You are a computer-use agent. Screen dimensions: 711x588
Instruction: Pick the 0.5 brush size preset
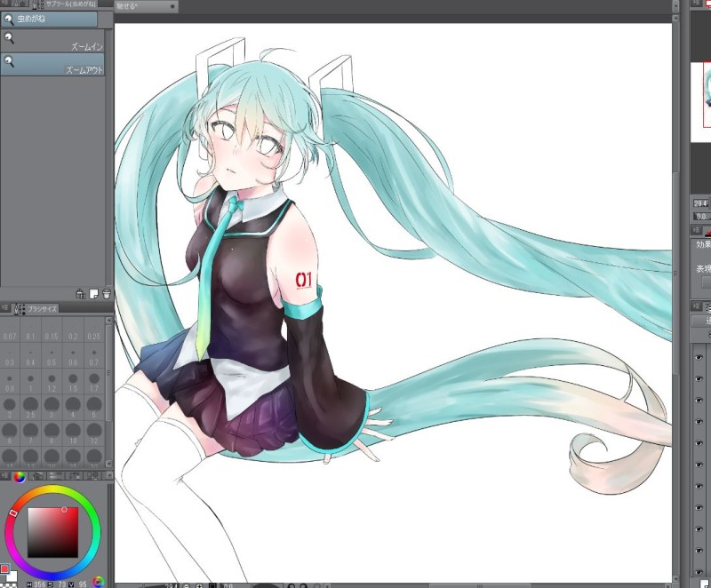click(52, 356)
